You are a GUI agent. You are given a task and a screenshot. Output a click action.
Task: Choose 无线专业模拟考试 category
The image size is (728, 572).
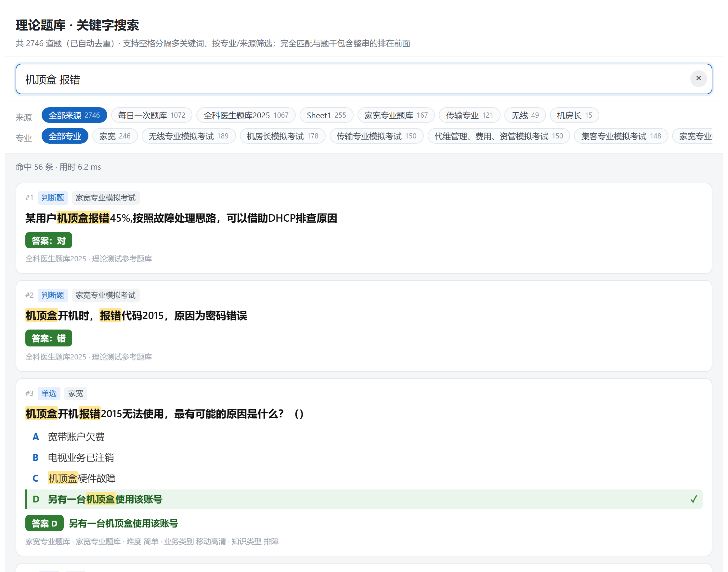coord(188,136)
